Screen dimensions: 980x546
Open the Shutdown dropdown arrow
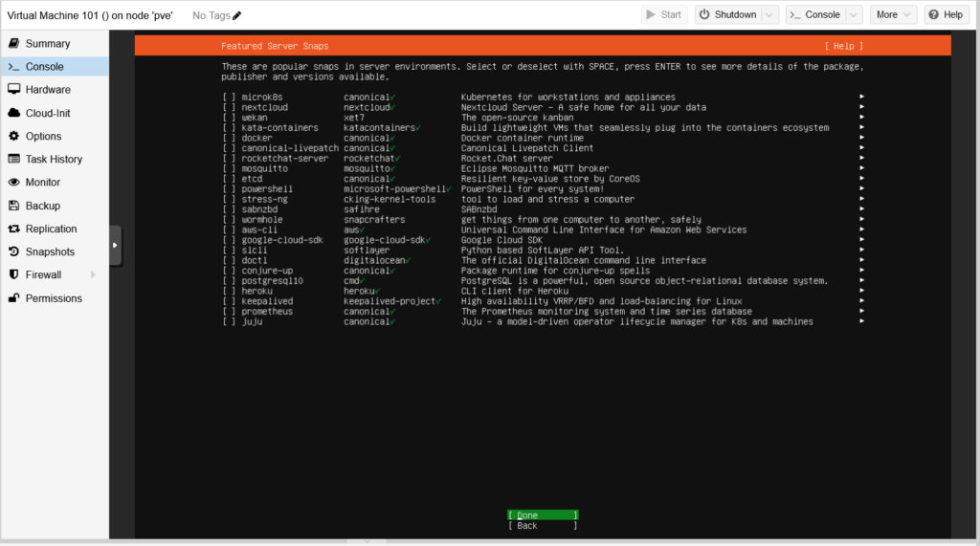tap(770, 15)
